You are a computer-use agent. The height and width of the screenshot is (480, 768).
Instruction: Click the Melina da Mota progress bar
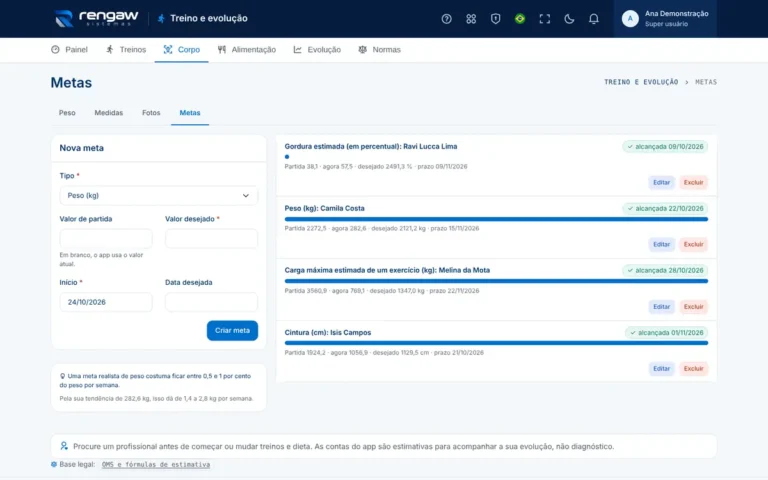496,281
